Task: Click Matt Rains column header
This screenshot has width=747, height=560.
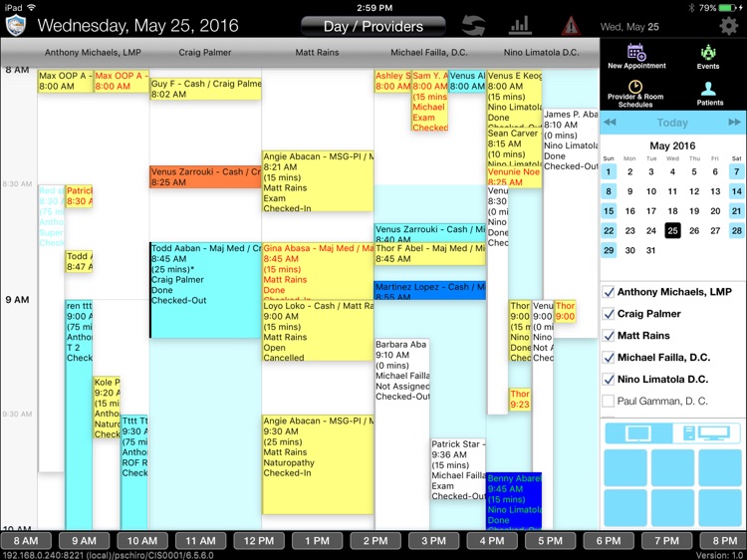Action: 317,53
